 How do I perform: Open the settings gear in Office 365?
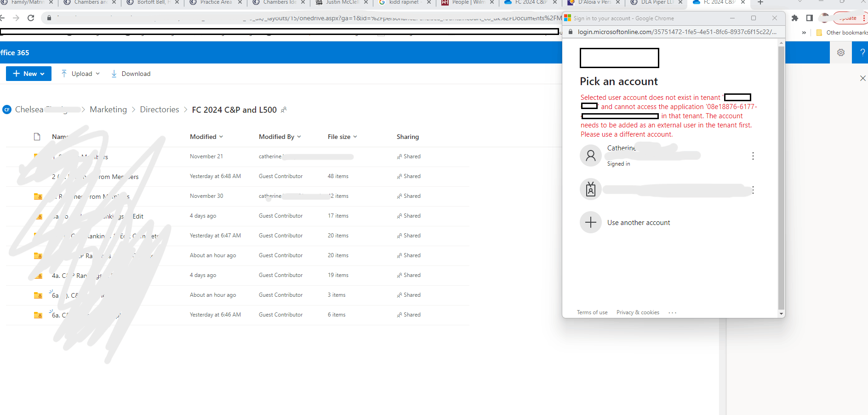[841, 52]
